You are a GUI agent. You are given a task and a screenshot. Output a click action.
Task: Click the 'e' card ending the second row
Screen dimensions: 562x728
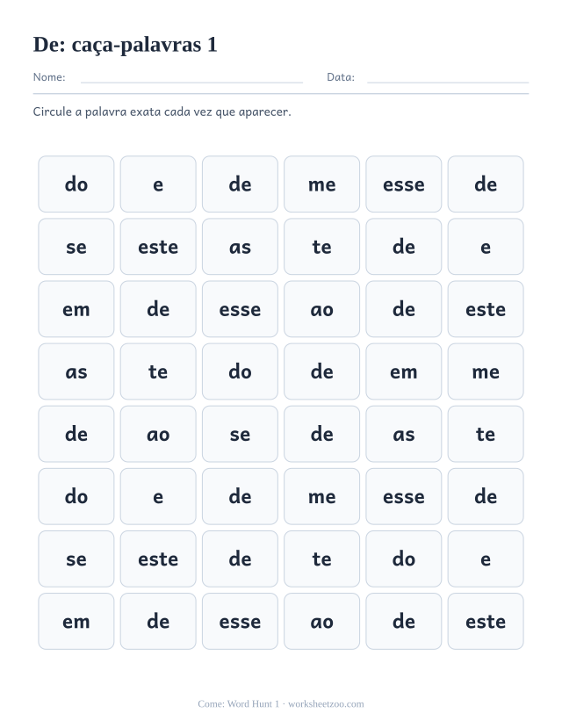tap(486, 247)
